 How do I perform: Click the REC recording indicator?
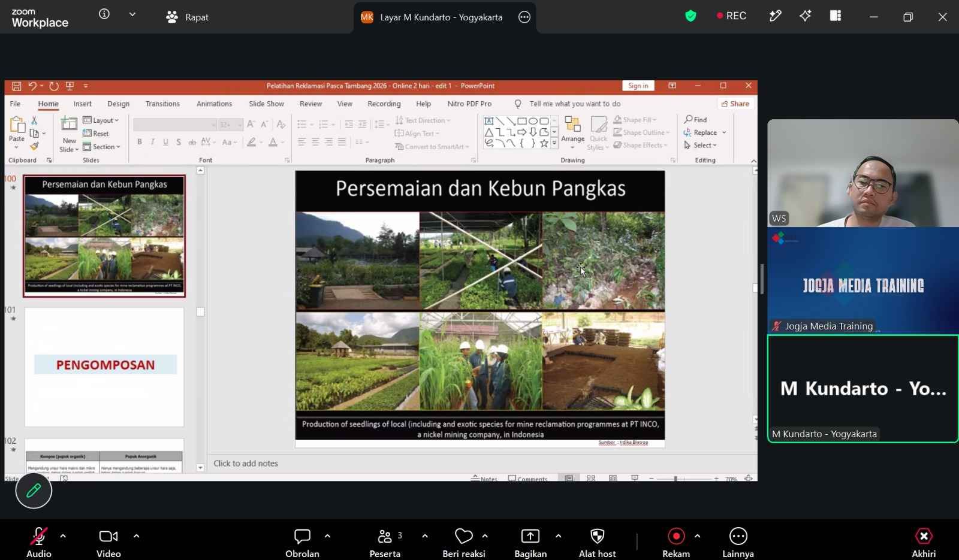coord(731,16)
